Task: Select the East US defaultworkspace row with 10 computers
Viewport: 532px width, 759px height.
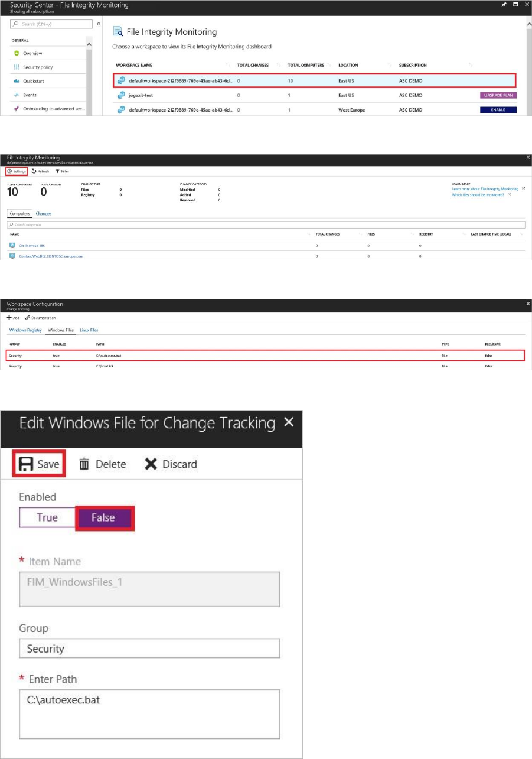Action: coord(314,80)
